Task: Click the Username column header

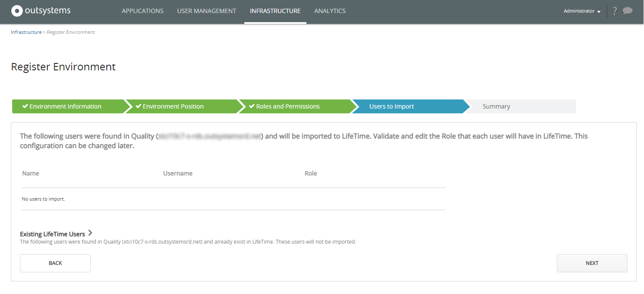Action: pos(178,173)
